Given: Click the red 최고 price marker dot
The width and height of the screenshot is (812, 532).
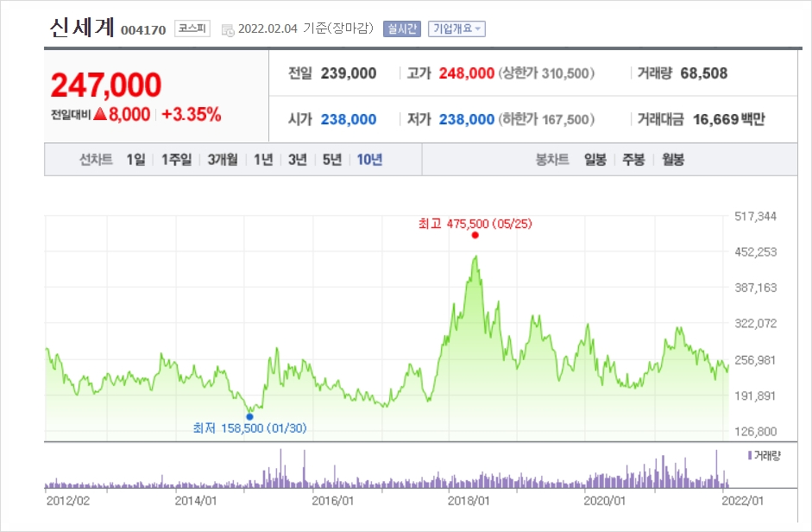Looking at the screenshot, I should [475, 236].
